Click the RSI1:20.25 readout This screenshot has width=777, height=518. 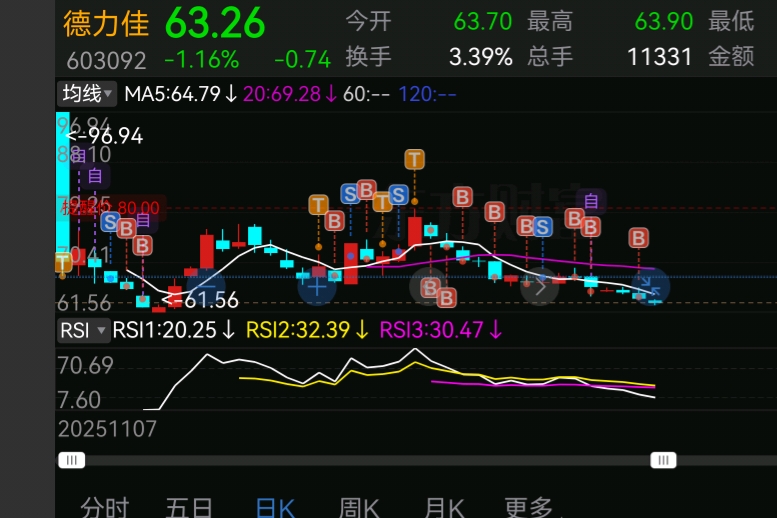173,330
